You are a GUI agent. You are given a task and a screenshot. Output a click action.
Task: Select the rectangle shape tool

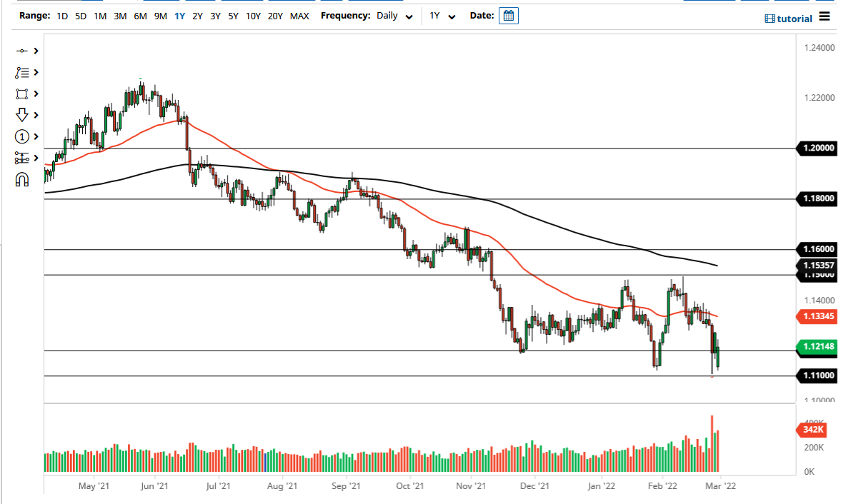point(21,94)
